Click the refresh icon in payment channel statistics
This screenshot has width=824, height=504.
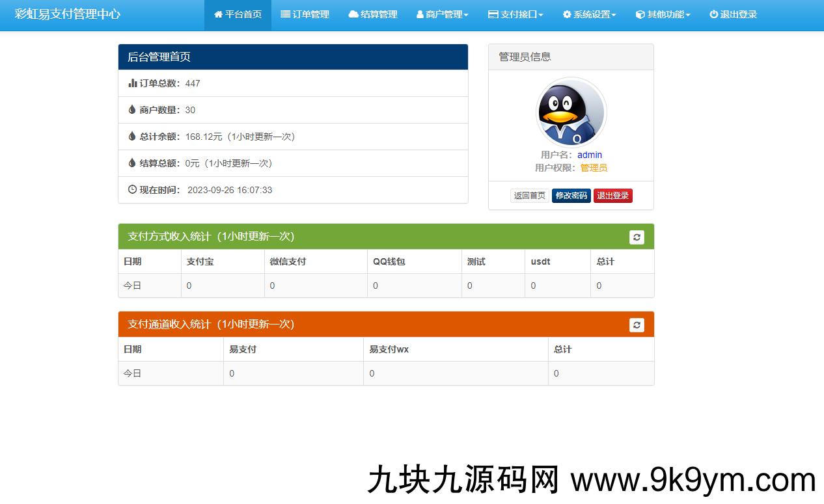(x=637, y=325)
